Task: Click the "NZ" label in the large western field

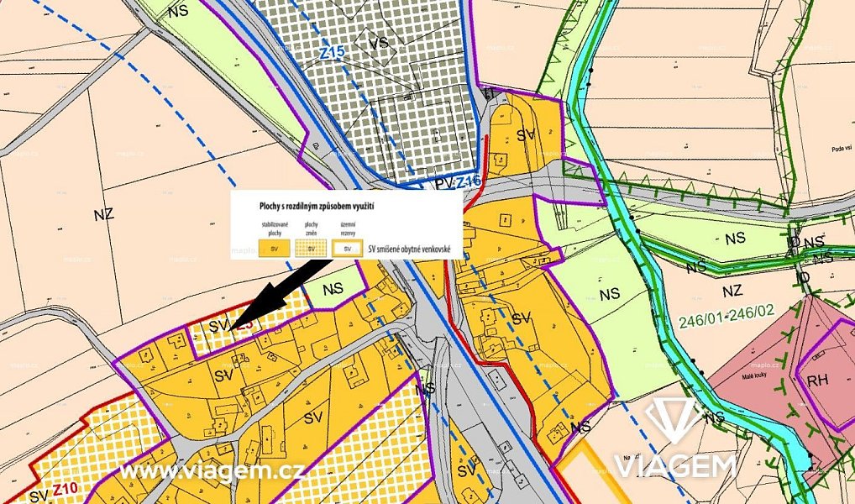Action: 103,214
